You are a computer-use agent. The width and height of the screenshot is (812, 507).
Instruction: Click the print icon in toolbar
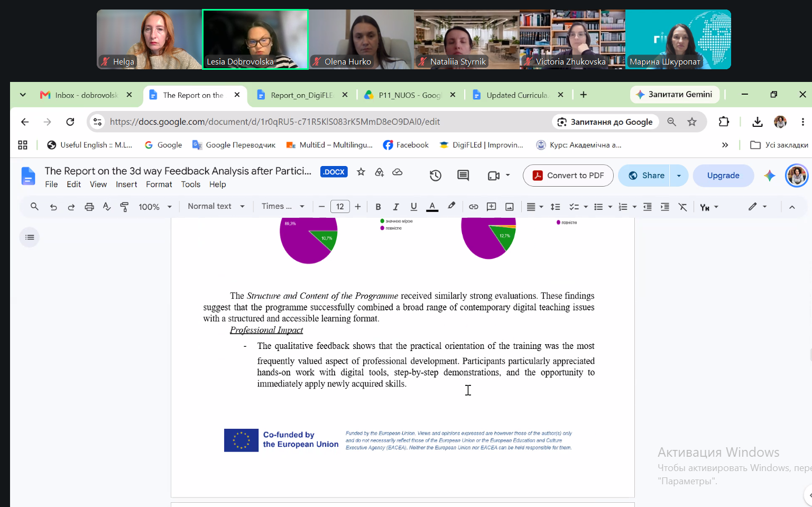pos(89,207)
